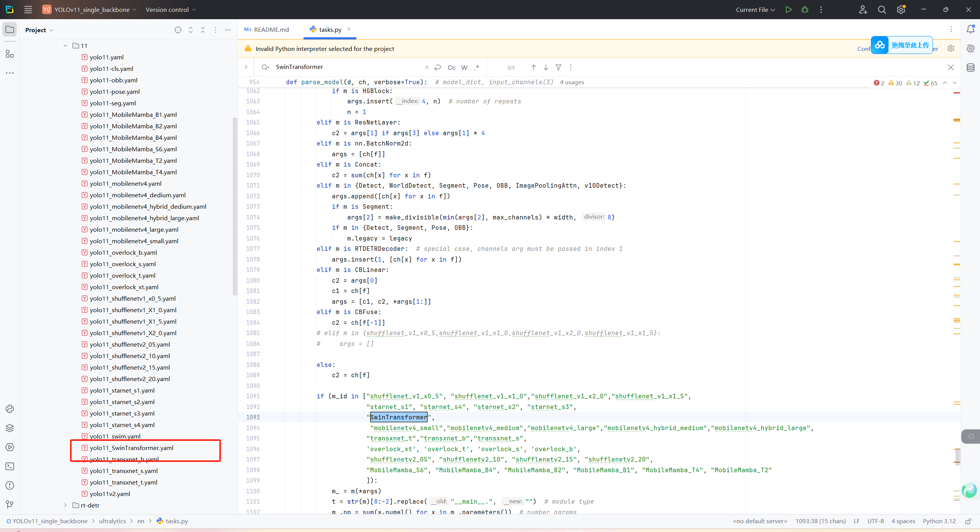Open the Current File run configuration dropdown
This screenshot has width=980, height=532.
755,10
